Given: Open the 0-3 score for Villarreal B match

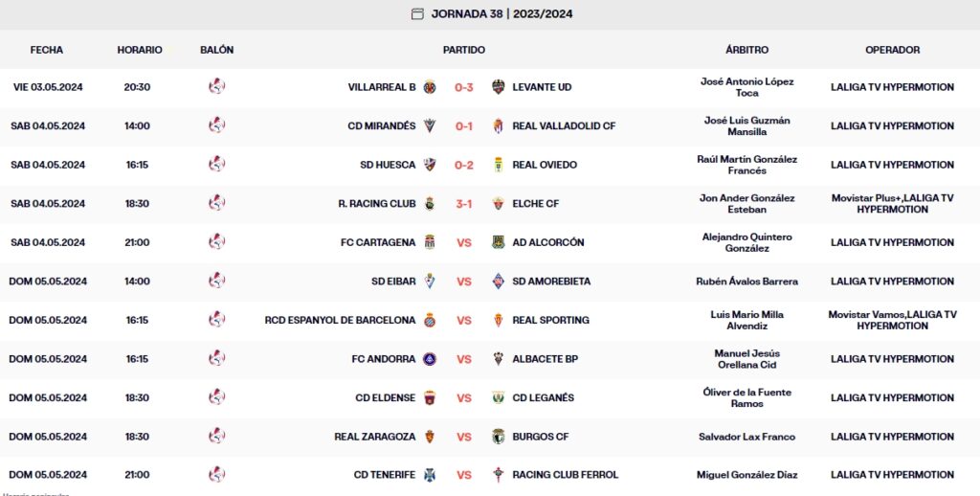Looking at the screenshot, I should coord(464,87).
